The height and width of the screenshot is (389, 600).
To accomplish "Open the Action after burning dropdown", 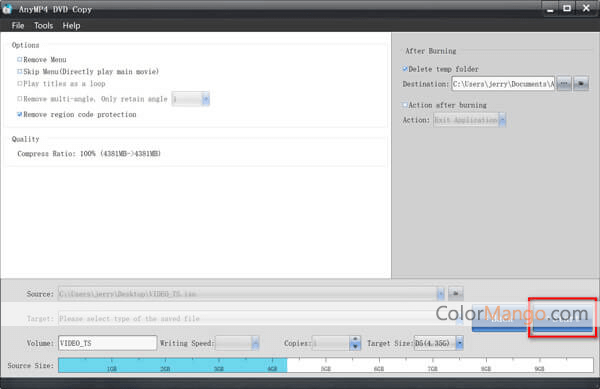I will pos(502,120).
